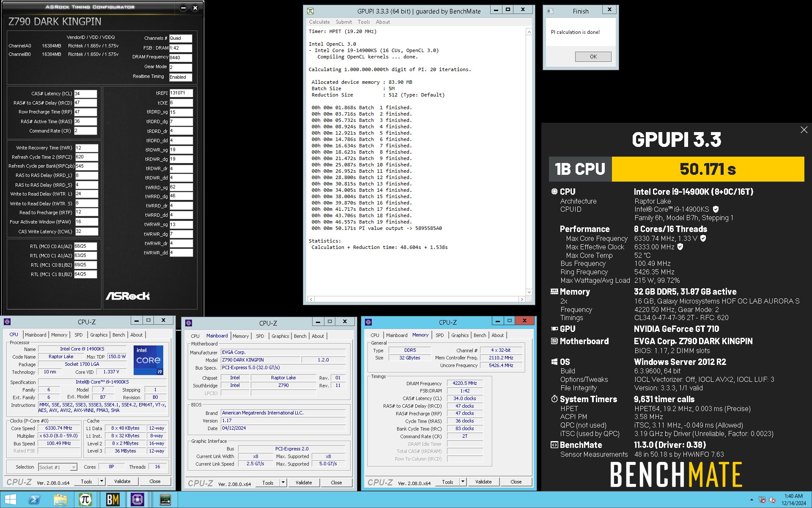Click OK in Finish dialog
Viewport: 812px width, 508px height.
pos(593,56)
